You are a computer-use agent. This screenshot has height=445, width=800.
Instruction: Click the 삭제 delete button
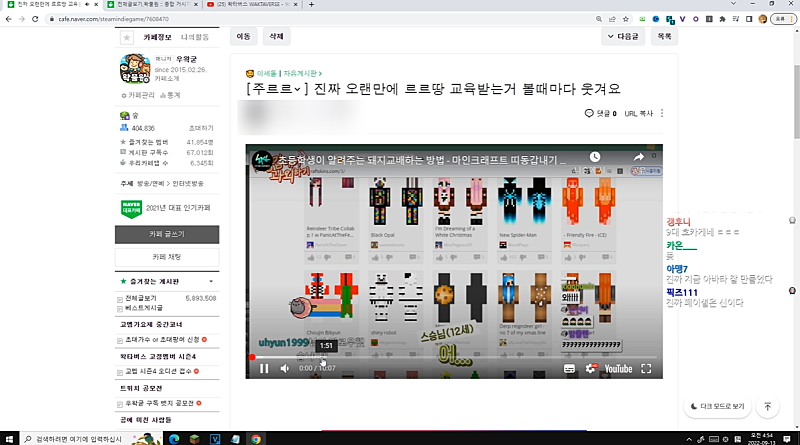(274, 36)
